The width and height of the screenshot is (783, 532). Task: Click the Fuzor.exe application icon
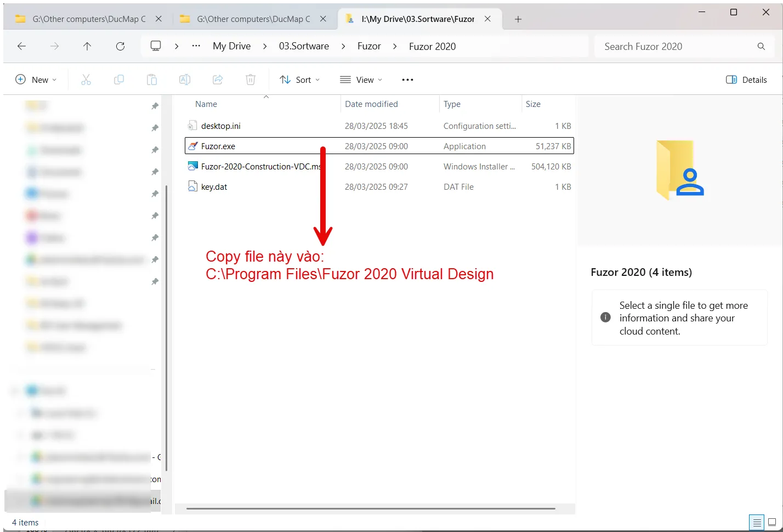click(x=192, y=146)
